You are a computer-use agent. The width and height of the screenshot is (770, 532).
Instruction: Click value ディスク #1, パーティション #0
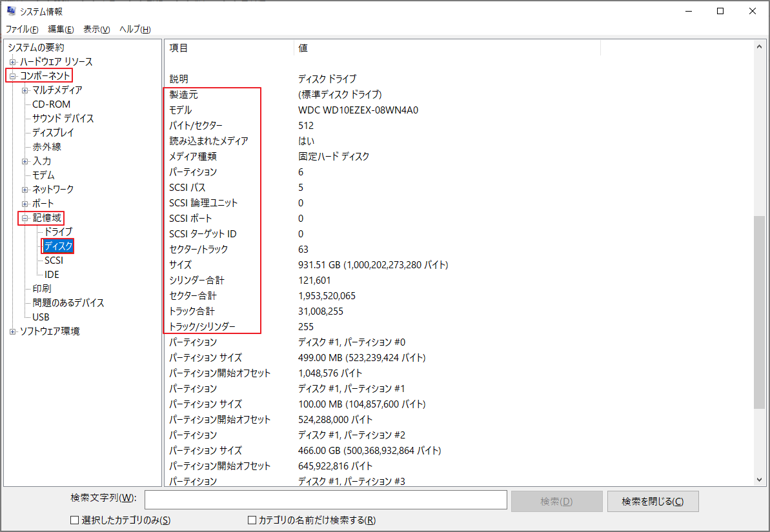352,342
